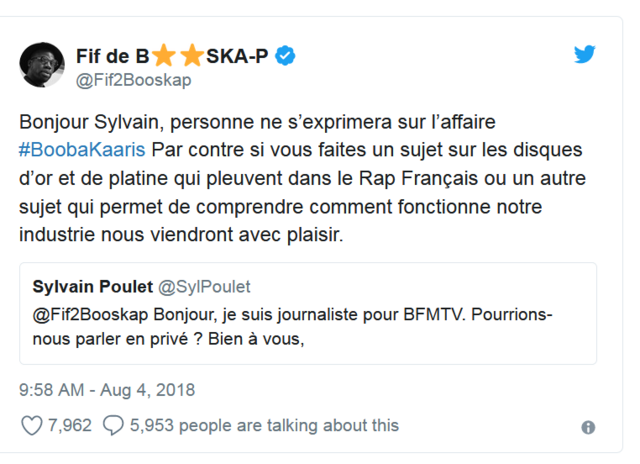Click the Twitter bird logo
The image size is (640, 464).
pyautogui.click(x=584, y=54)
